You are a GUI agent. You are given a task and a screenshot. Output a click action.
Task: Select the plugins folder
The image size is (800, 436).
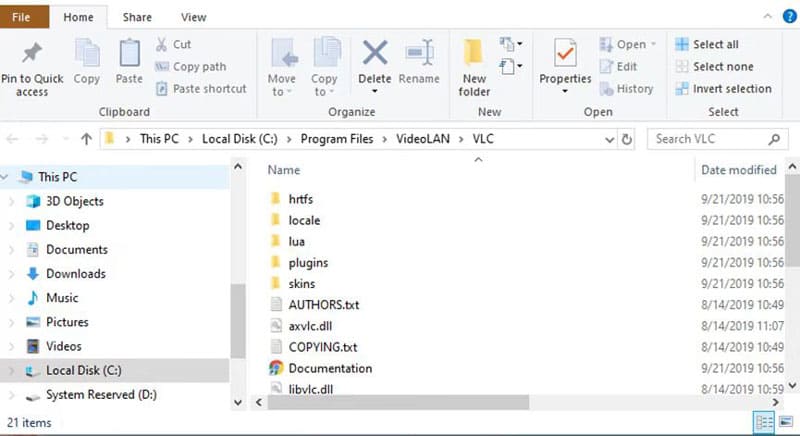(308, 263)
